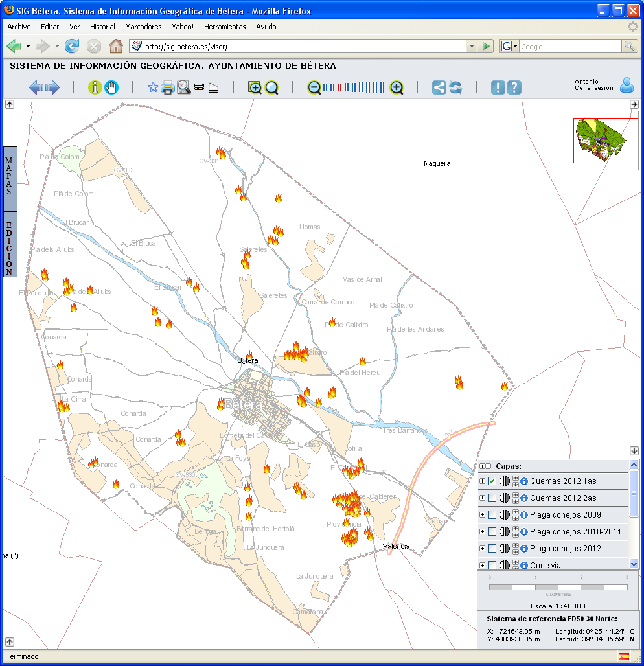Pan map north with top-left up arrow
Screen dimensions: 644x666
[x=9, y=104]
